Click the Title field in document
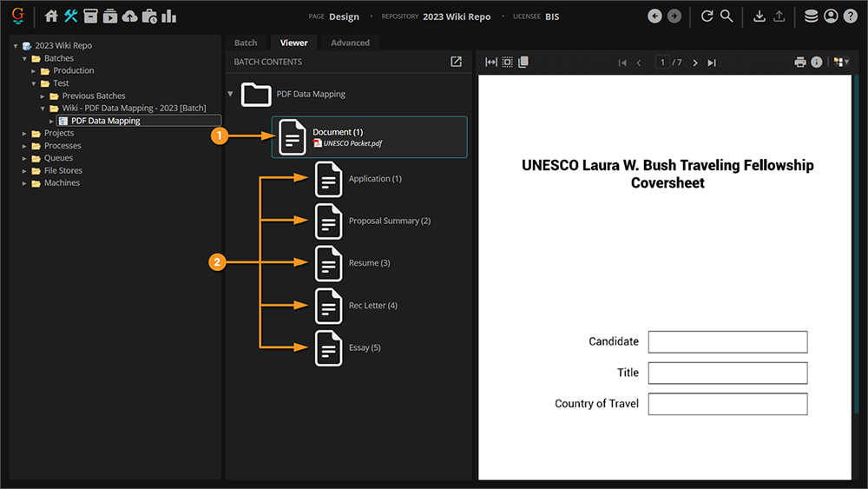868x489 pixels. (x=727, y=373)
